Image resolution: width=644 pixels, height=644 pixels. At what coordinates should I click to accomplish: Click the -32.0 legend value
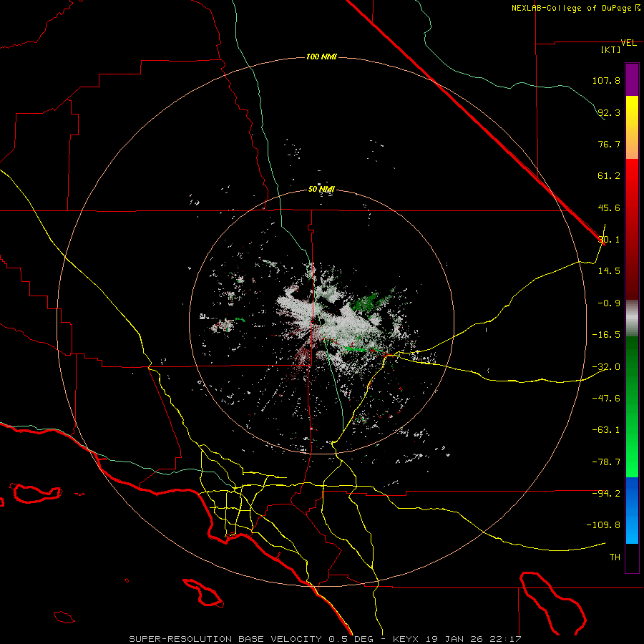[606, 367]
